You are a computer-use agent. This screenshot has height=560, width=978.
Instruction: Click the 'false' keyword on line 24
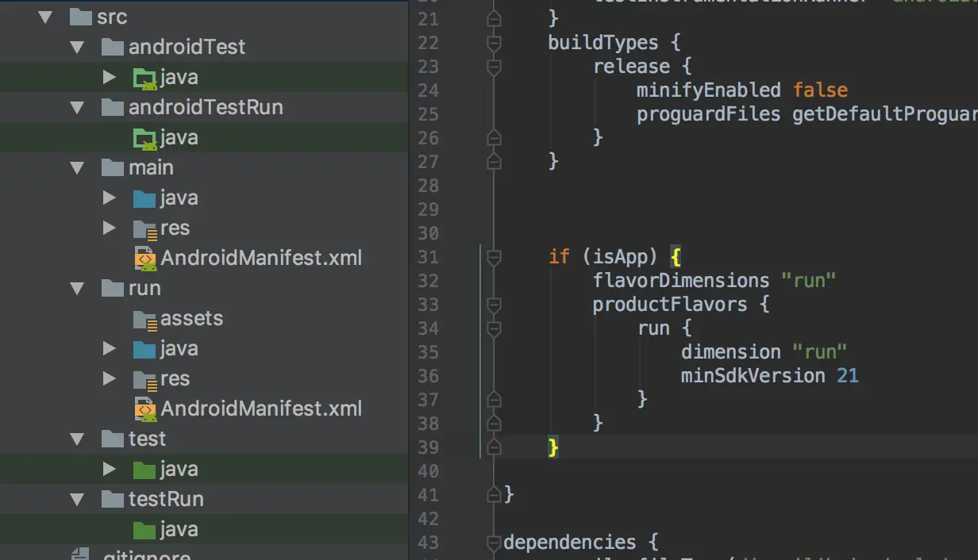pos(820,90)
